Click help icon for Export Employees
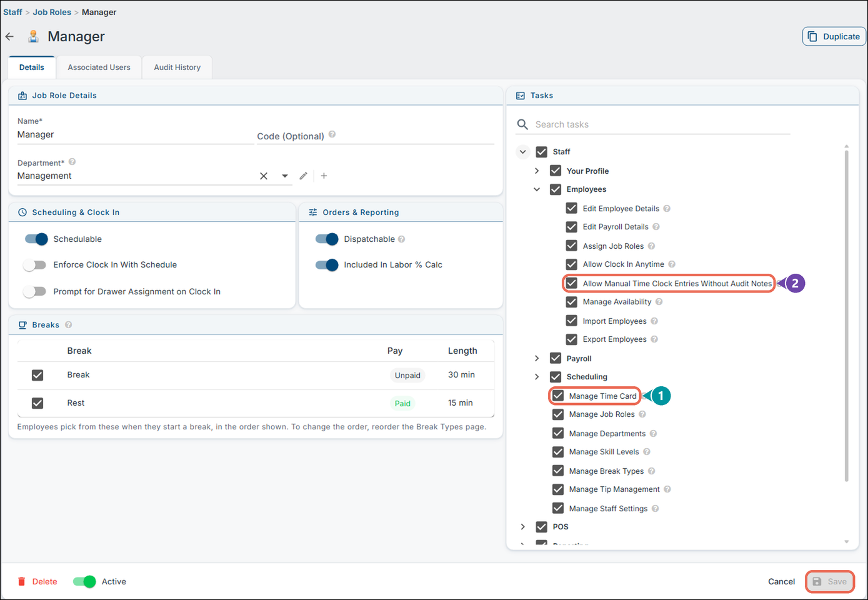868x600 pixels. pyautogui.click(x=654, y=339)
